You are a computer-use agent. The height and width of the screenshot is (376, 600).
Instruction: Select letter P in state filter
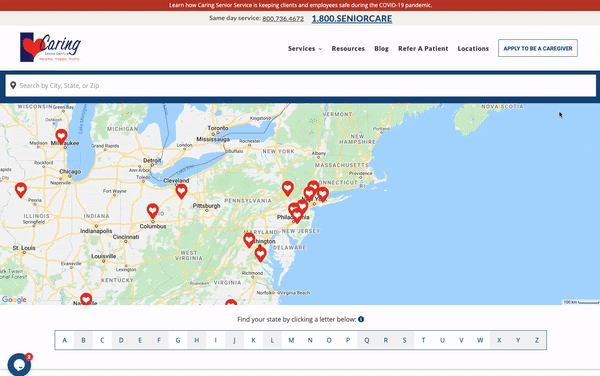pyautogui.click(x=348, y=340)
